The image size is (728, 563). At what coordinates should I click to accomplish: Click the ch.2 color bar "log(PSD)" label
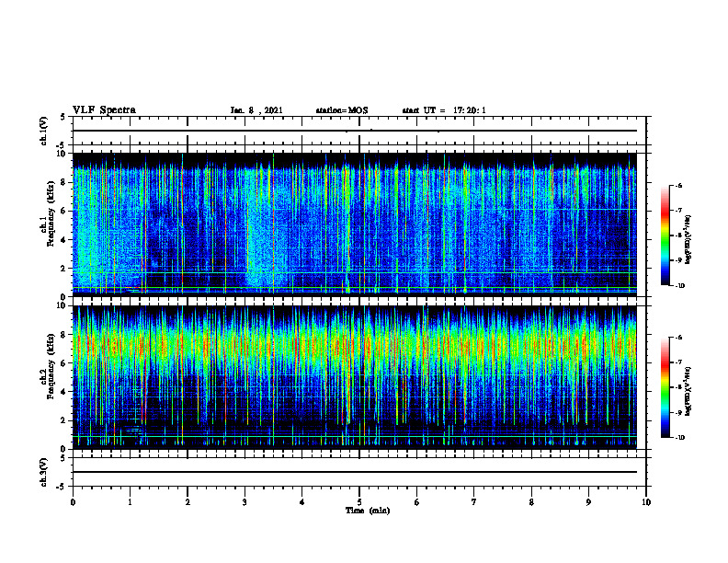tap(688, 391)
